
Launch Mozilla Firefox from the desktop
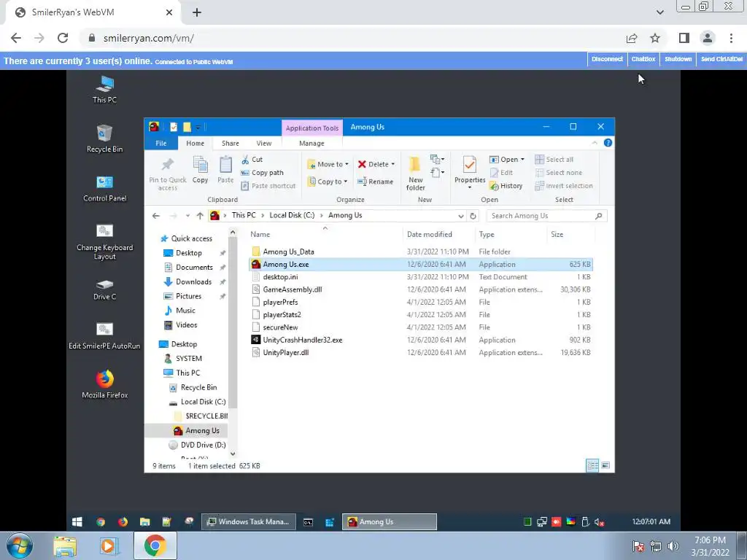(104, 384)
